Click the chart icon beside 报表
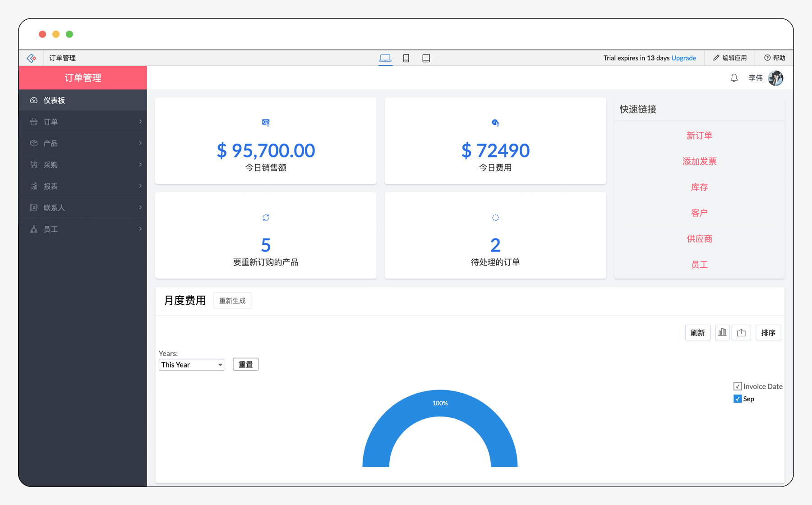Viewport: 812px width, 505px height. point(34,186)
